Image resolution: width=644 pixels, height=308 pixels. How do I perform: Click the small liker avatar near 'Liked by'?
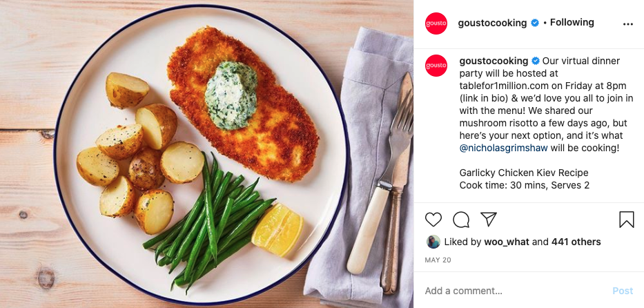pos(433,242)
